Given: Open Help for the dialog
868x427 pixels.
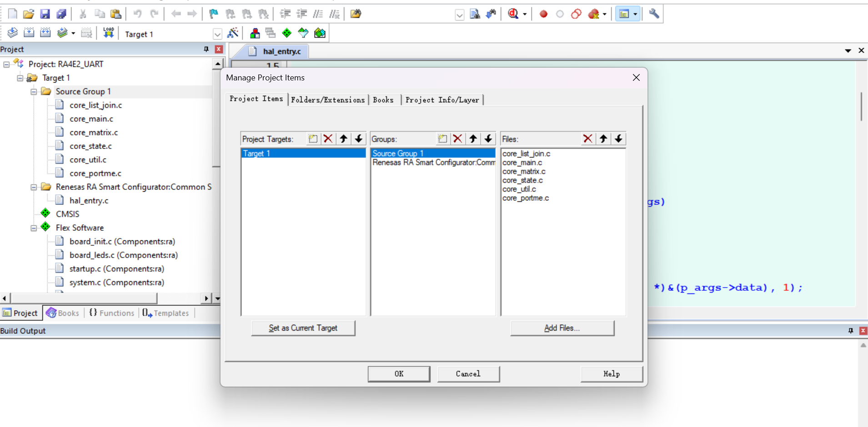Looking at the screenshot, I should tap(612, 374).
